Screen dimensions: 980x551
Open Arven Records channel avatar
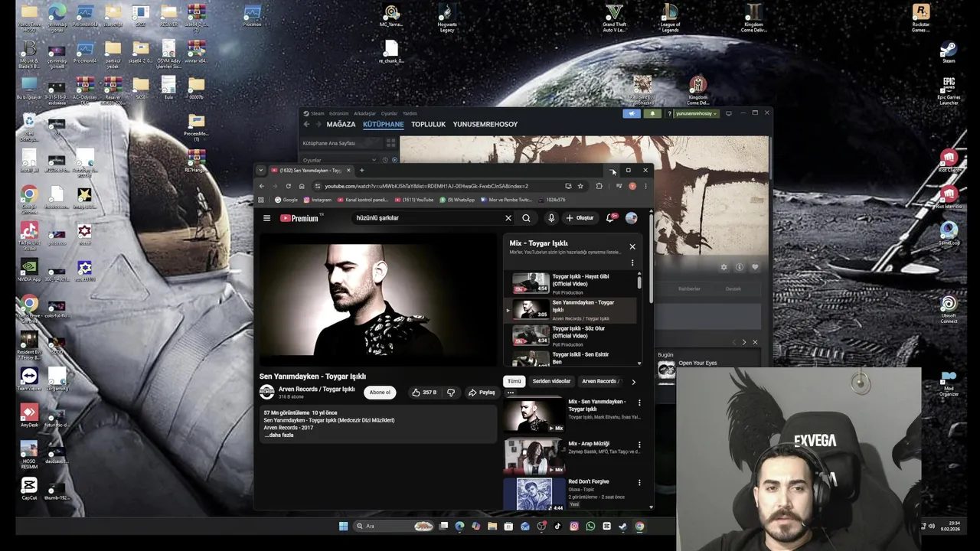pyautogui.click(x=266, y=392)
